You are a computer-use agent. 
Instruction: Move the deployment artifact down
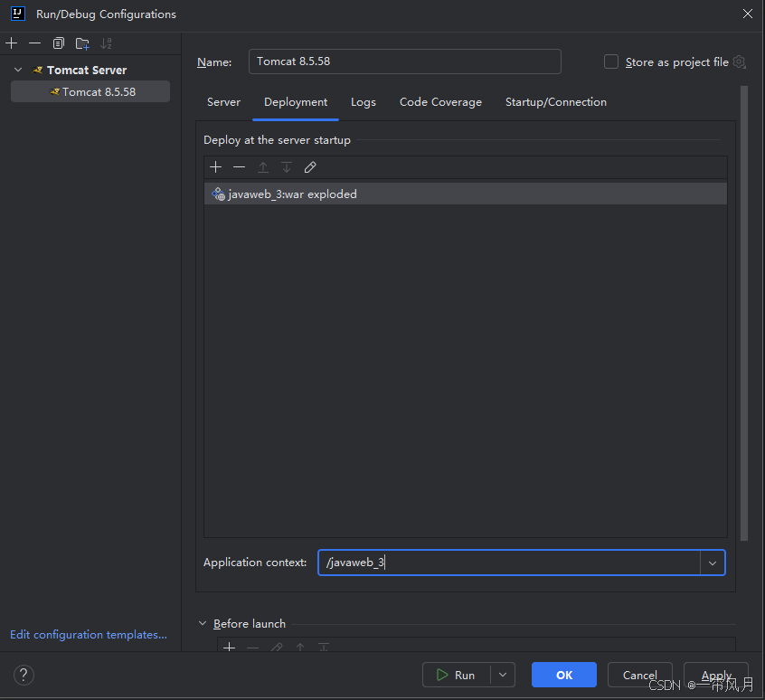coord(287,167)
